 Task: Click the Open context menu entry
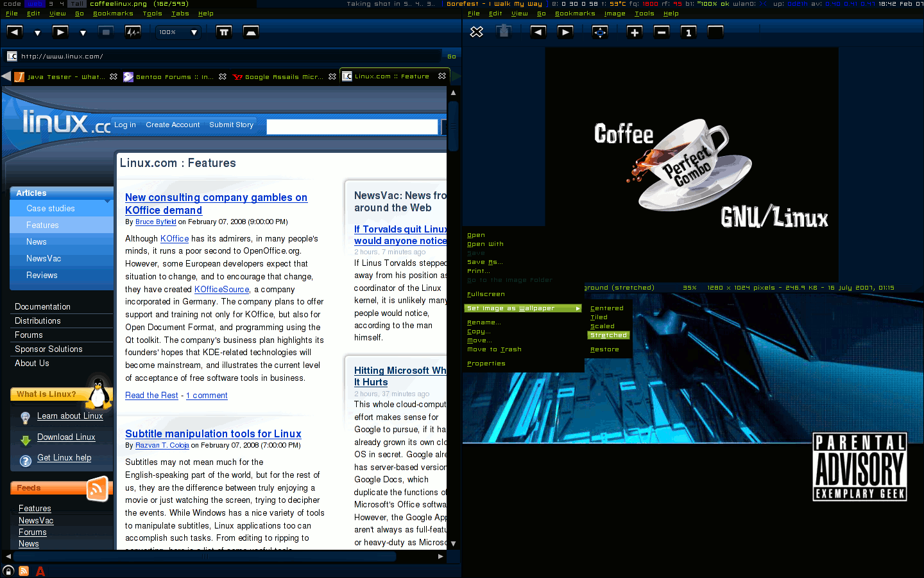click(x=476, y=235)
